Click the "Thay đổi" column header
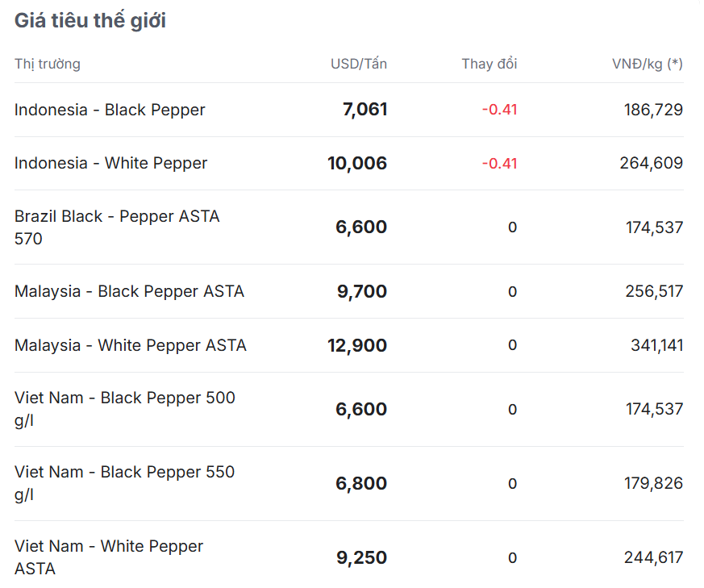Image resolution: width=704 pixels, height=588 pixels. tap(489, 64)
